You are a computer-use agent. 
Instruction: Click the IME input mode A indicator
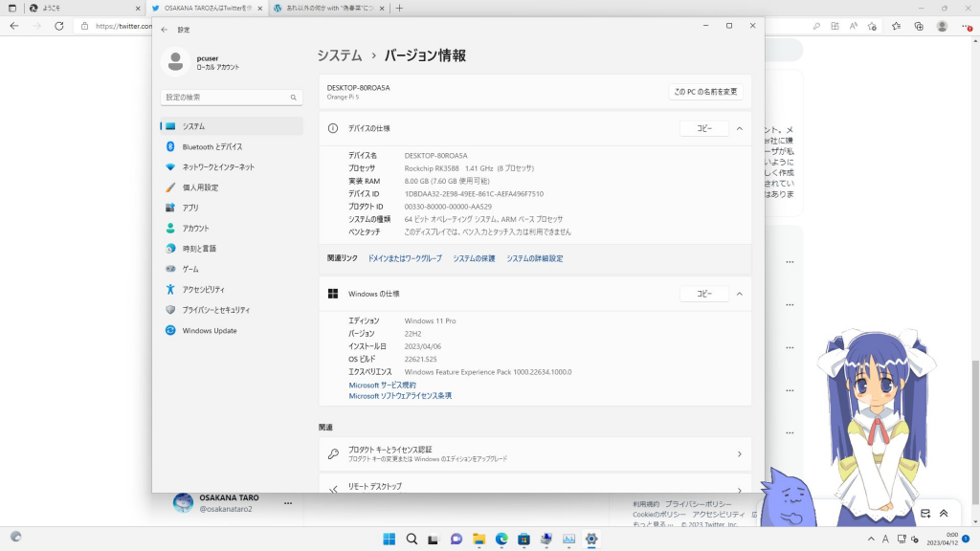click(x=885, y=540)
